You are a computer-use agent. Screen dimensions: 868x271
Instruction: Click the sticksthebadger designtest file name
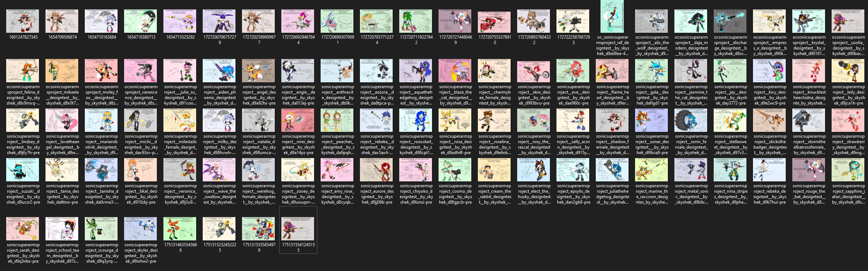click(770, 144)
